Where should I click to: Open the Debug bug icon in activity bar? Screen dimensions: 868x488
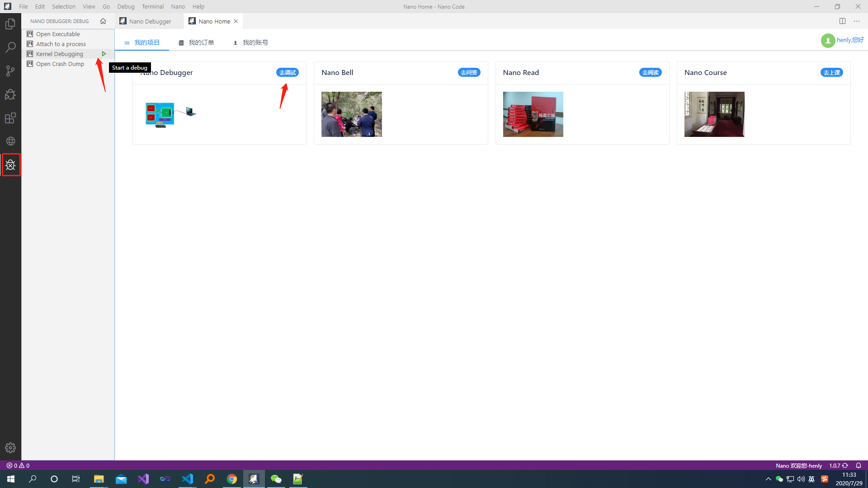pos(10,94)
